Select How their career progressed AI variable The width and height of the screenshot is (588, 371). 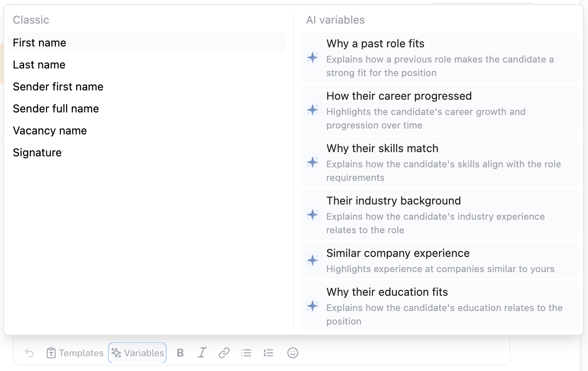tap(440, 110)
